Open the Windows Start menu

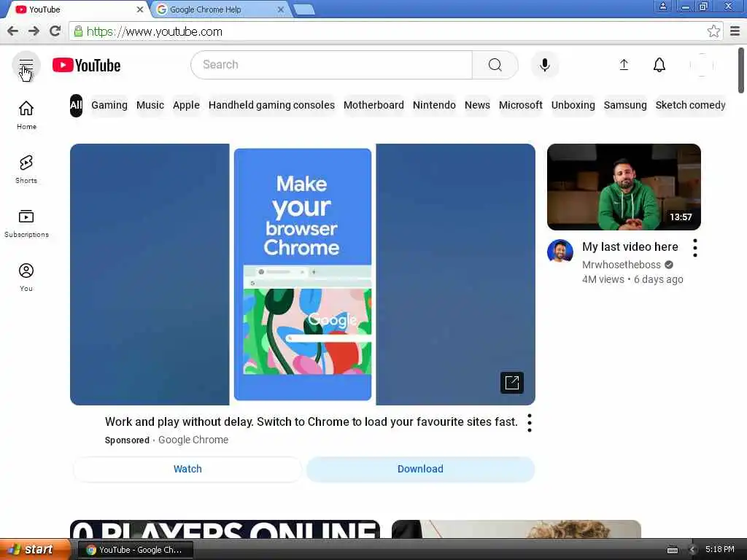[35, 550]
